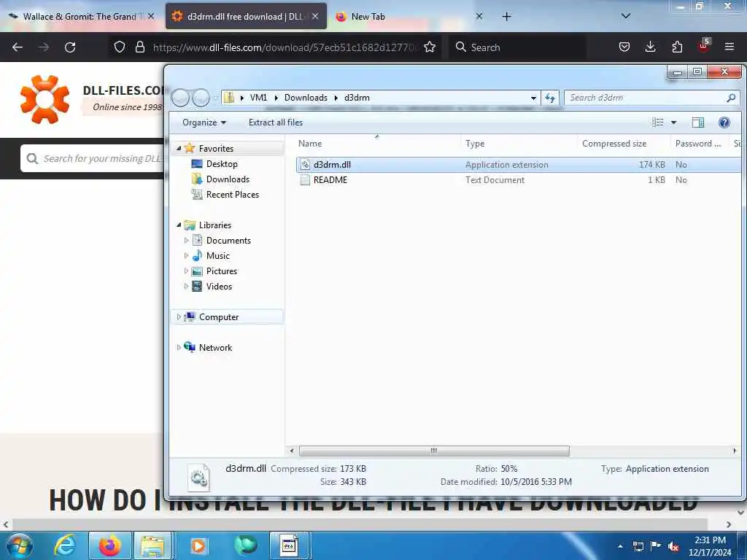List all open Firefox tabs
Screen dimensions: 747x560
(x=626, y=16)
